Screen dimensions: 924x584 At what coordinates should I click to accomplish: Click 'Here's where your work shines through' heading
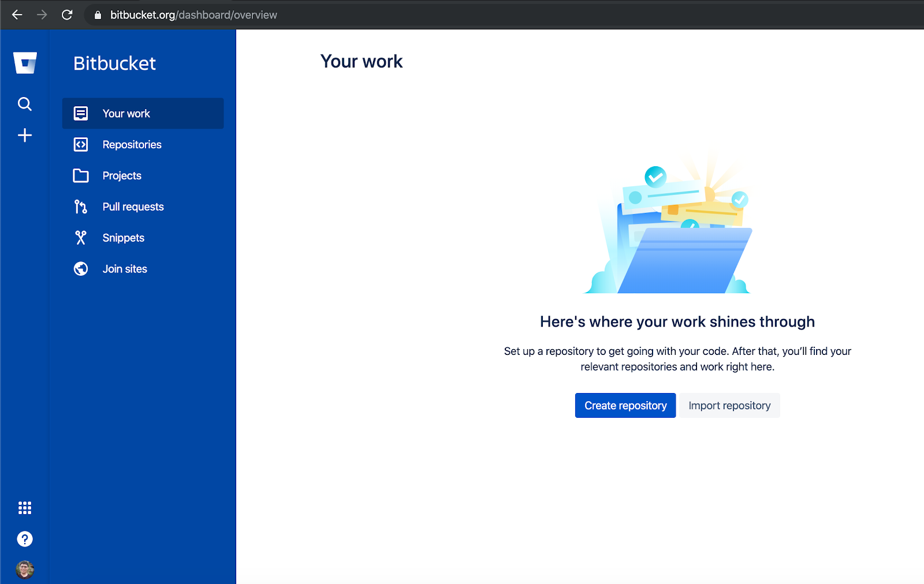click(x=677, y=321)
